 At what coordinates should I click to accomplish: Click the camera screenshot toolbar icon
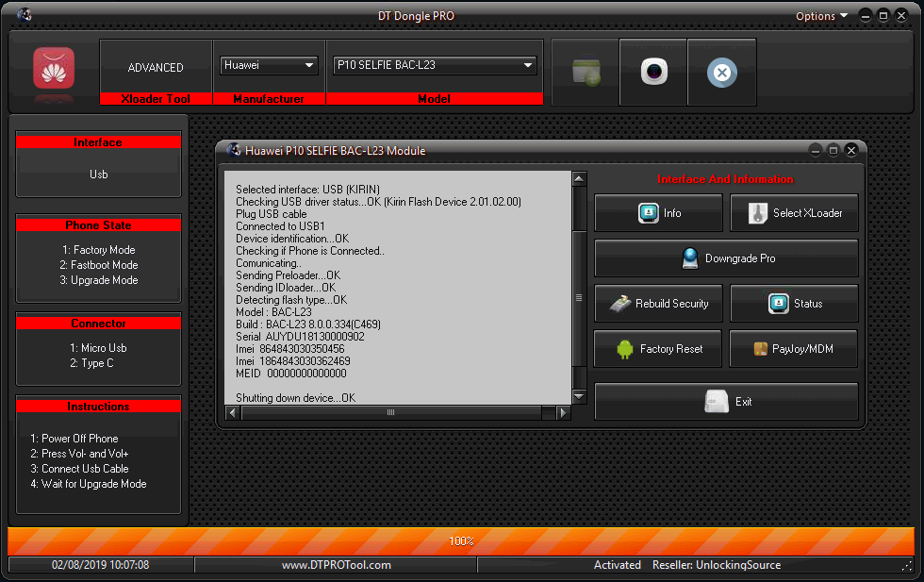point(654,72)
